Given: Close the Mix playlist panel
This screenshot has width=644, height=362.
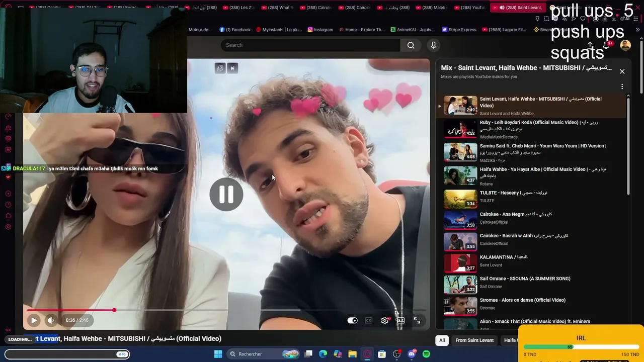Looking at the screenshot, I should 622,71.
